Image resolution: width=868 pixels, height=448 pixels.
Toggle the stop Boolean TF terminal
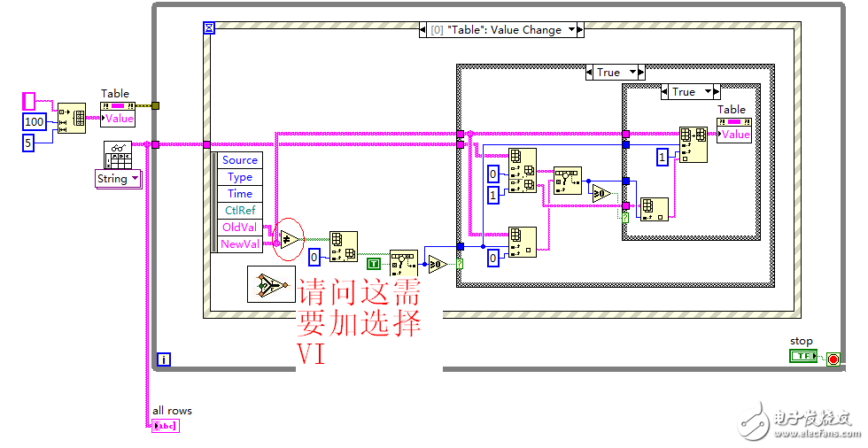(x=803, y=356)
